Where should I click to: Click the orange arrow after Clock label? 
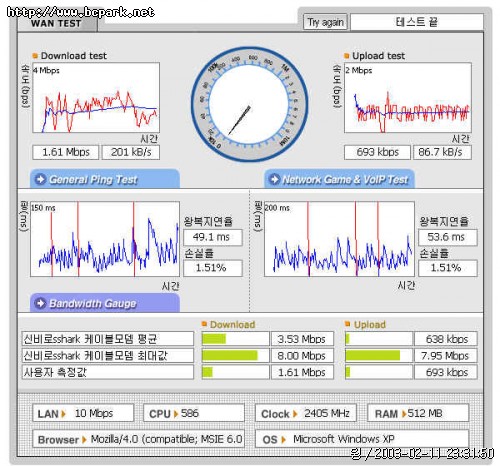(x=295, y=414)
